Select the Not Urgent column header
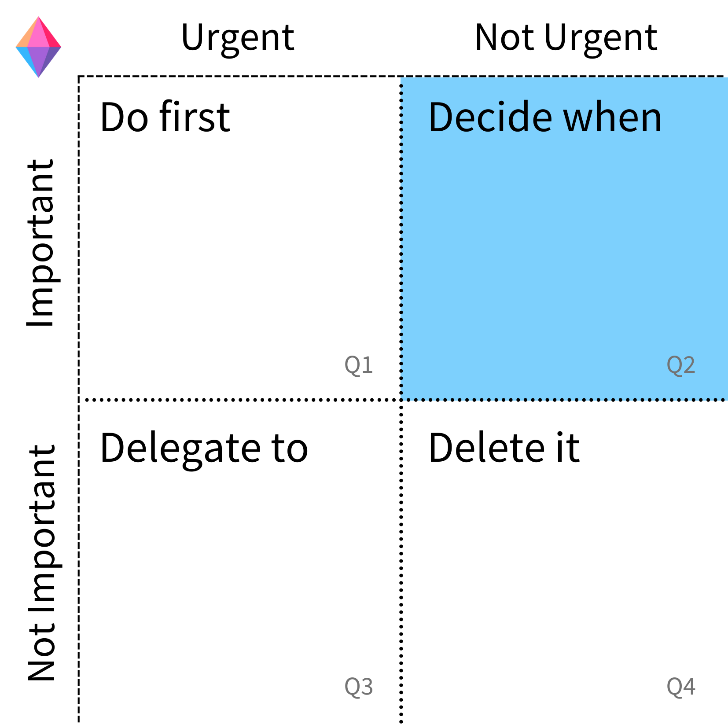Screen dimensions: 728x728 click(566, 38)
